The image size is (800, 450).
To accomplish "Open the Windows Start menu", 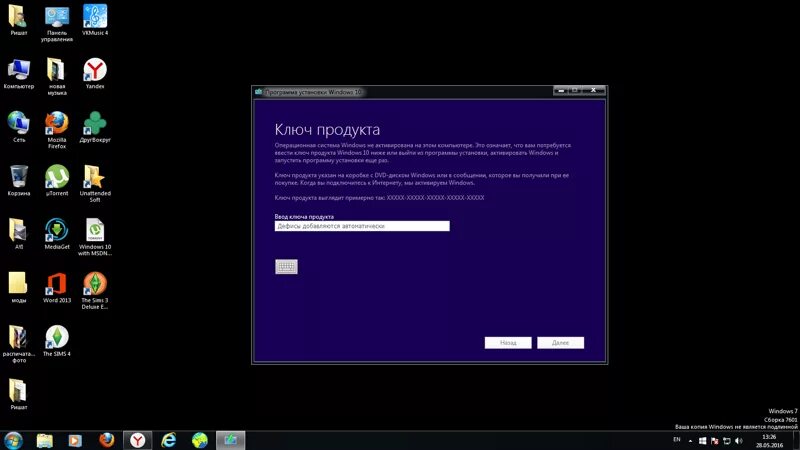I will 13,440.
